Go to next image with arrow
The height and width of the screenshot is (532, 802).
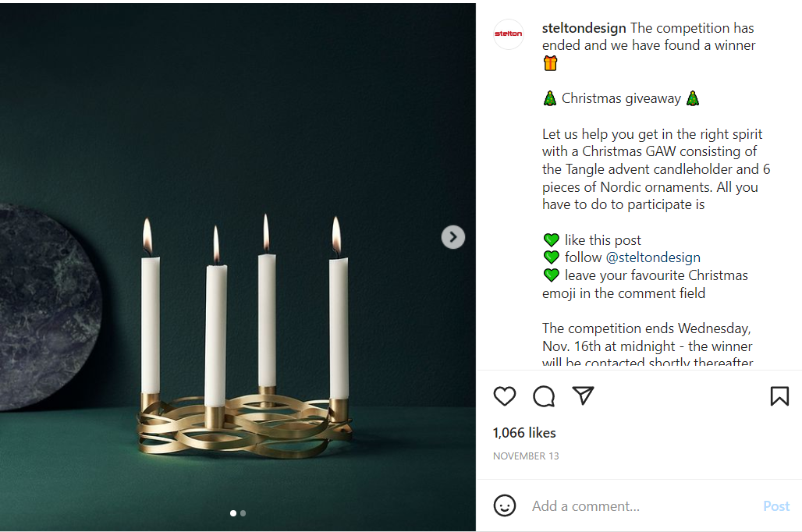[x=452, y=237]
